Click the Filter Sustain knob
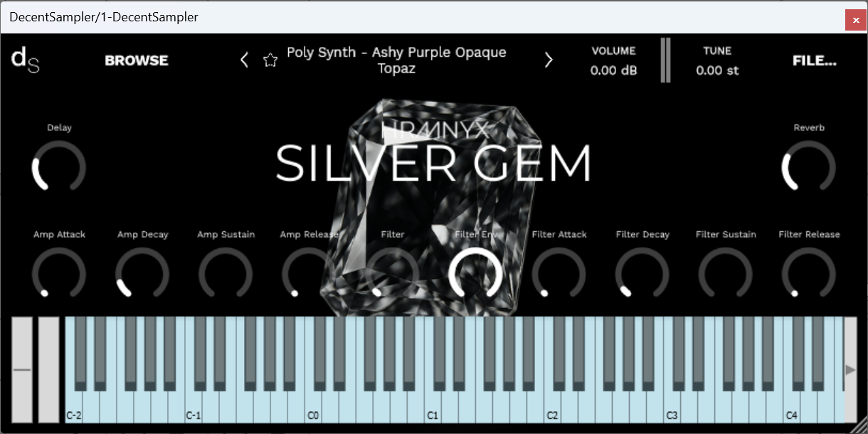This screenshot has width=868, height=434. pyautogui.click(x=726, y=274)
